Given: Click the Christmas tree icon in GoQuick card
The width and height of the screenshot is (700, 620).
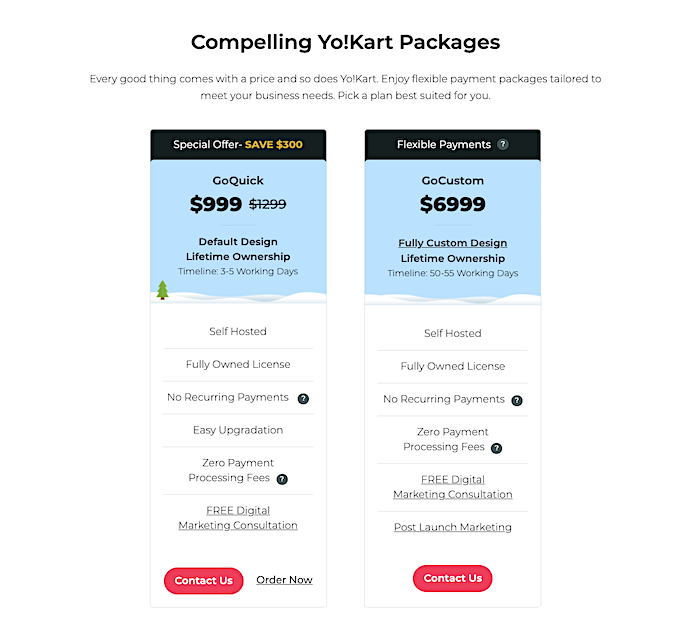Looking at the screenshot, I should [x=162, y=290].
